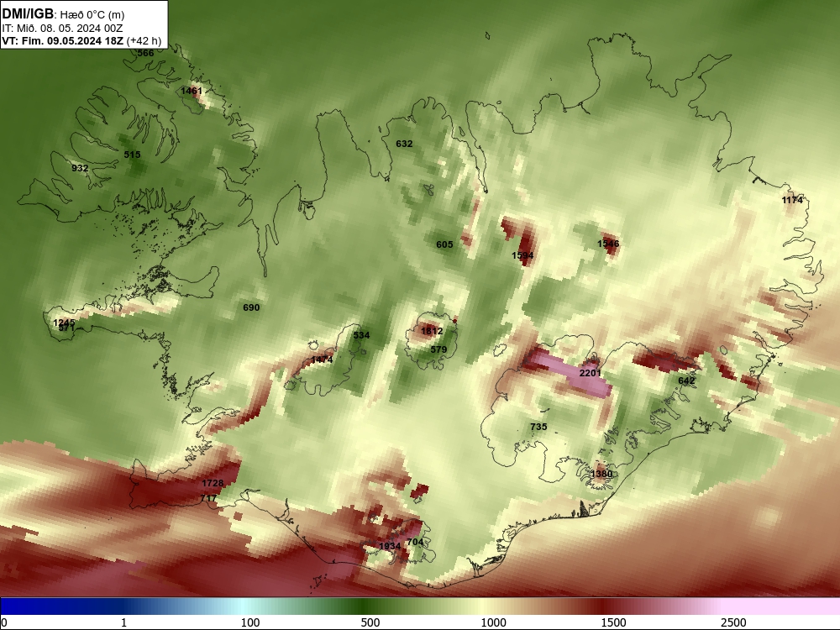Click the map value 690
The height and width of the screenshot is (630, 840).
(251, 307)
